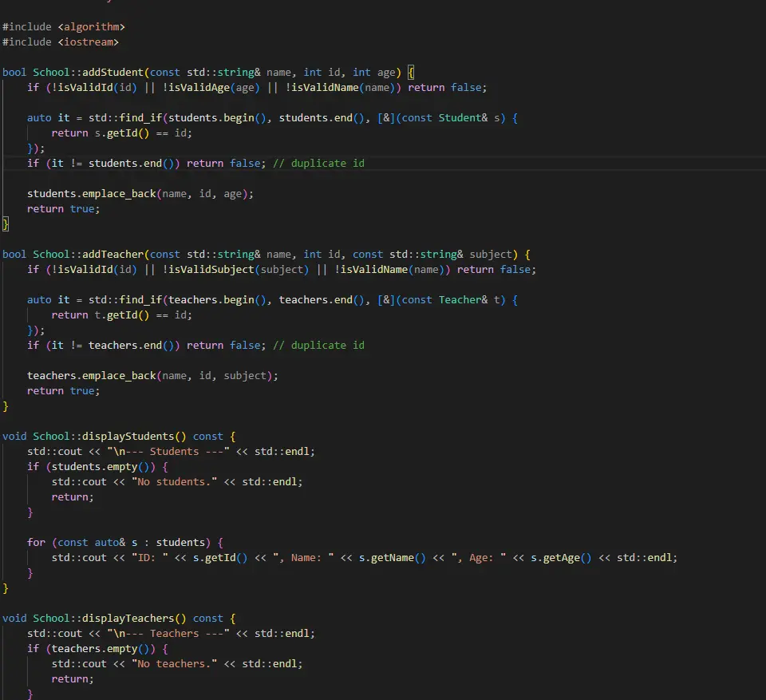Click the "int age" parameter in addStudent
766x700 pixels.
(x=373, y=73)
